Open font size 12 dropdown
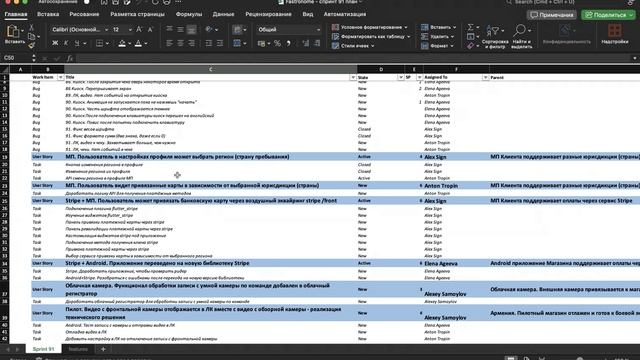The width and height of the screenshot is (640, 360). point(130,30)
